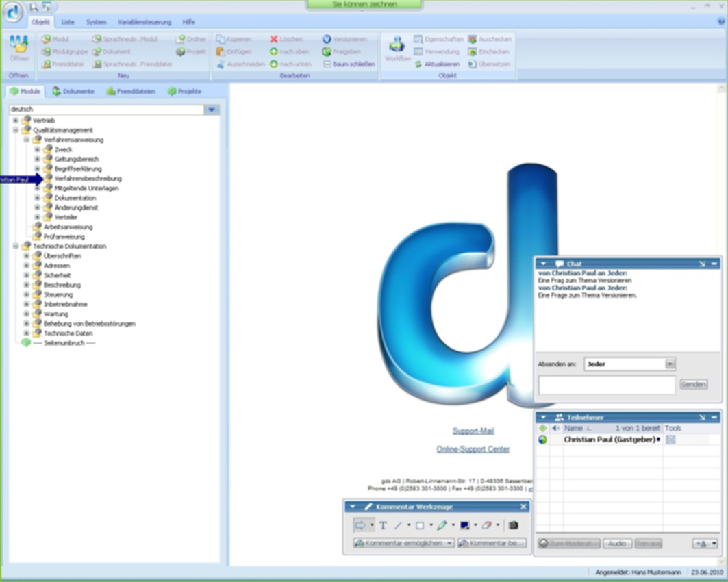
Task: Open dropdown arrow beside the eraser tool
Action: tap(498, 525)
